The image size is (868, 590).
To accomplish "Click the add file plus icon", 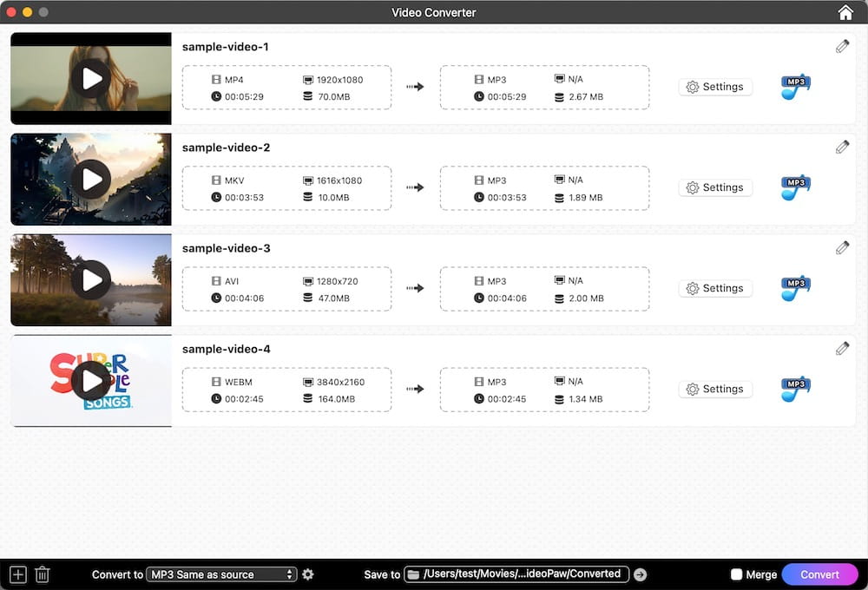I will click(x=18, y=574).
